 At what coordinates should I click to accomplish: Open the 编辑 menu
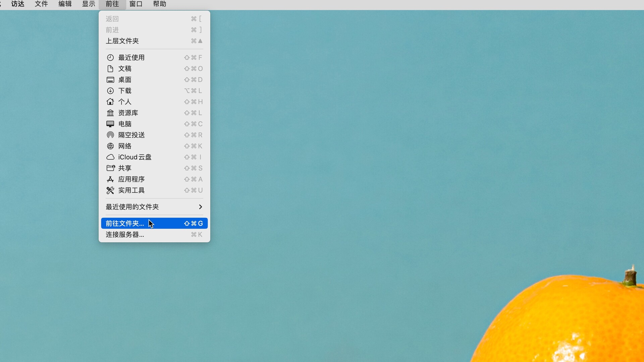[x=65, y=4]
